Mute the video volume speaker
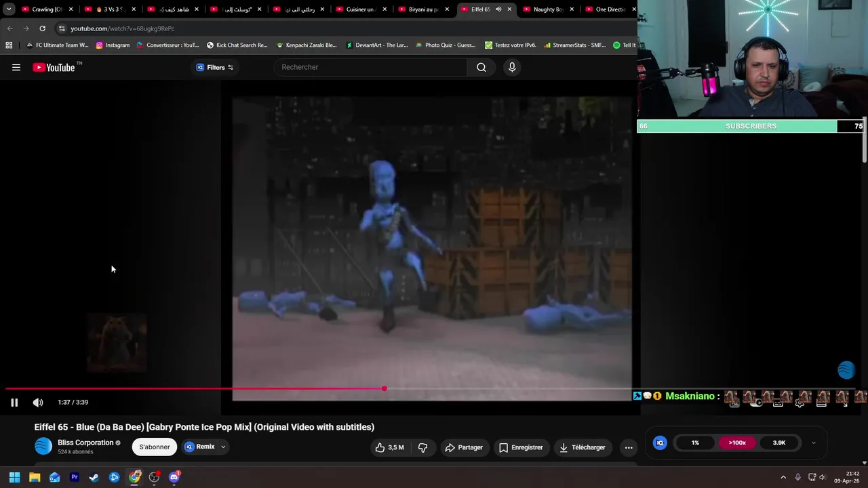The width and height of the screenshot is (868, 488). coord(38,402)
